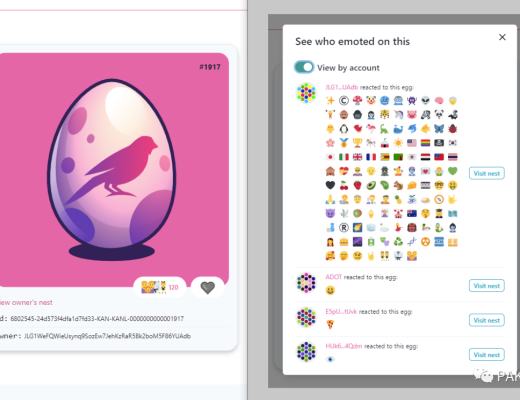Toggle the View by account switch
Image resolution: width=520 pixels, height=400 pixels.
[304, 67]
